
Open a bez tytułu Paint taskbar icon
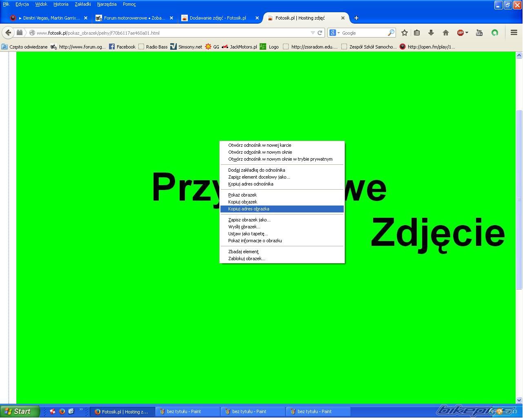(x=188, y=411)
